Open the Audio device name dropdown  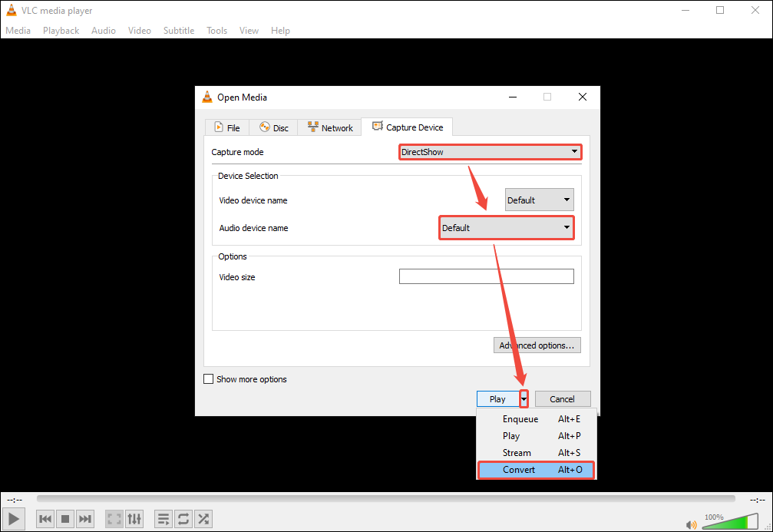pos(506,227)
